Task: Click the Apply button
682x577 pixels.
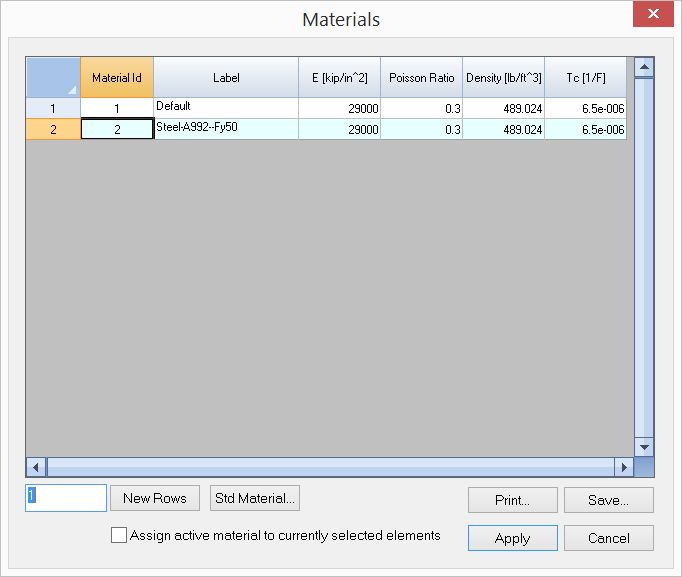Action: pyautogui.click(x=512, y=538)
